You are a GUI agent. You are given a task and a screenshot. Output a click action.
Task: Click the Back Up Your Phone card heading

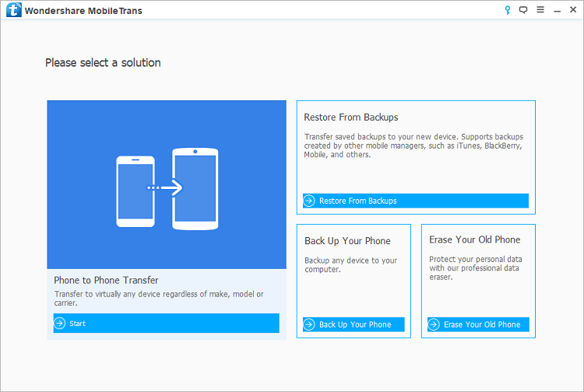point(347,241)
